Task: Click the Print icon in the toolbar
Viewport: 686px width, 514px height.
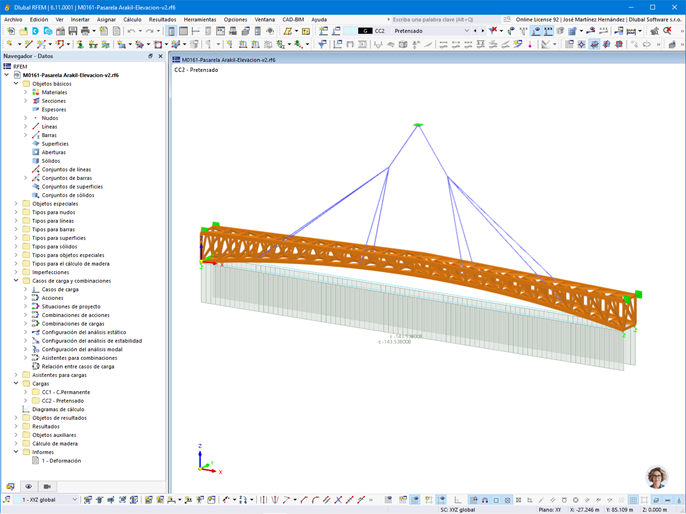Action: point(85,31)
